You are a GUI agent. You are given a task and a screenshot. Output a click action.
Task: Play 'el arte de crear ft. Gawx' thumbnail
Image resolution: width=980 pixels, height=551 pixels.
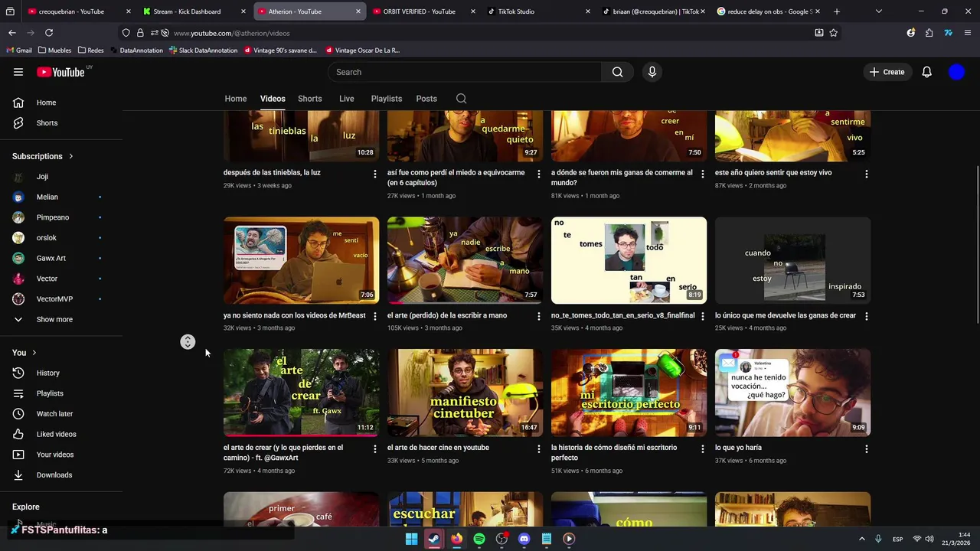(x=301, y=393)
